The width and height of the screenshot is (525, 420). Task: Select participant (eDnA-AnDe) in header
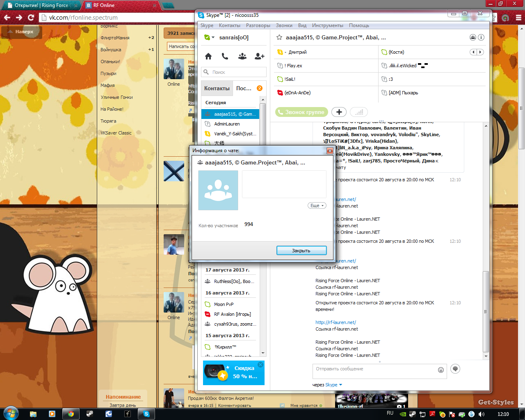[326, 93]
